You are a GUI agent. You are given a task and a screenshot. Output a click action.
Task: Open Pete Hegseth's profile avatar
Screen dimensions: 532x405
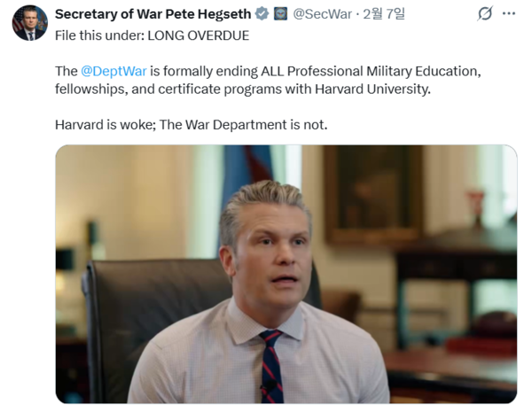(30, 23)
